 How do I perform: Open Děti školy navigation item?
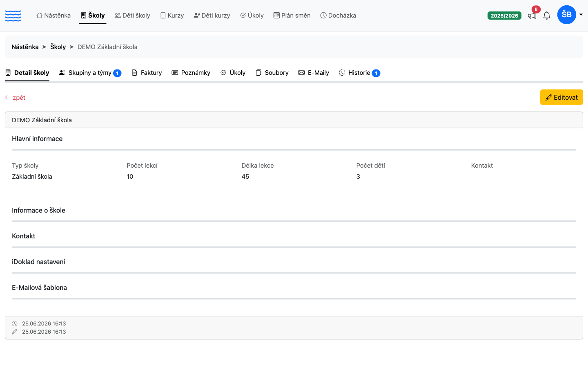click(x=132, y=16)
